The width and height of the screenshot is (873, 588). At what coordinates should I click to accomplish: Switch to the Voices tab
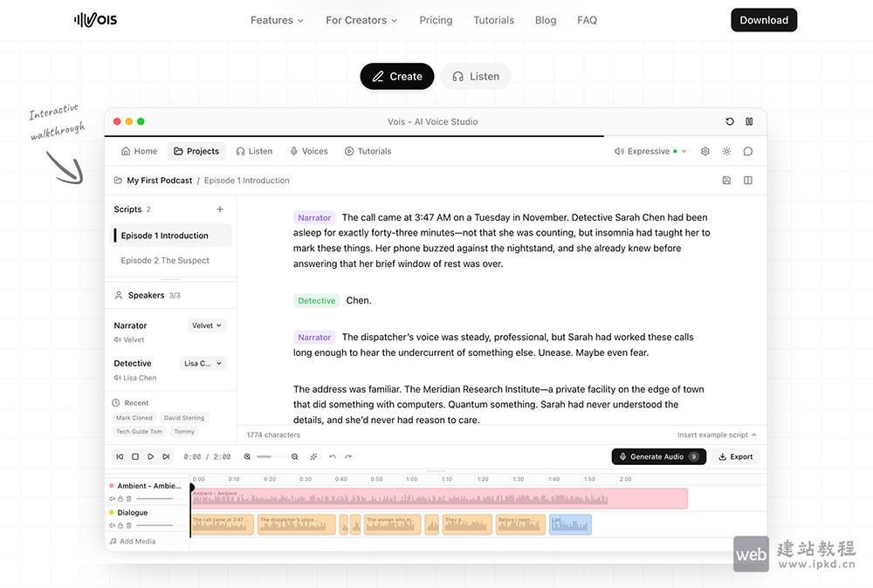pos(309,151)
